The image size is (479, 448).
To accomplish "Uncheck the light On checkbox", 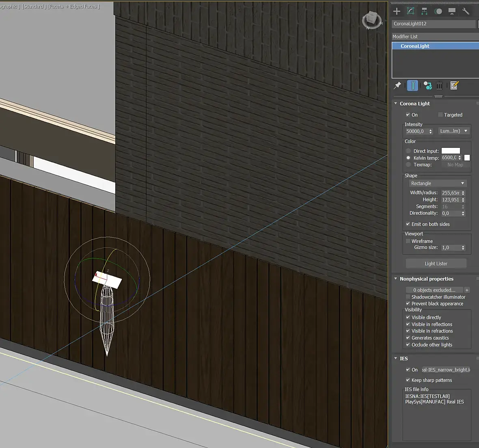I will tap(408, 115).
